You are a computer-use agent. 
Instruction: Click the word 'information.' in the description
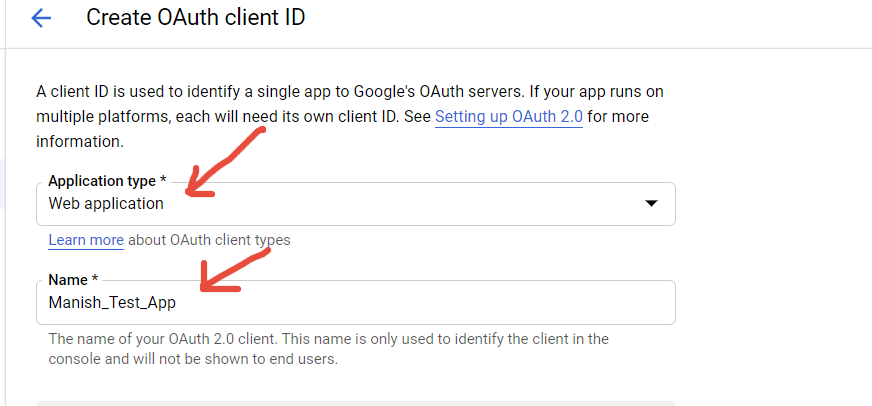[x=80, y=142]
